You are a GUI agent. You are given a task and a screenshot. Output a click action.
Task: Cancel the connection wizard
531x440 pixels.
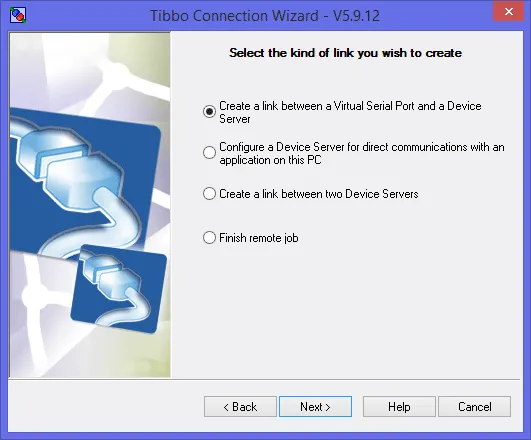pos(474,406)
